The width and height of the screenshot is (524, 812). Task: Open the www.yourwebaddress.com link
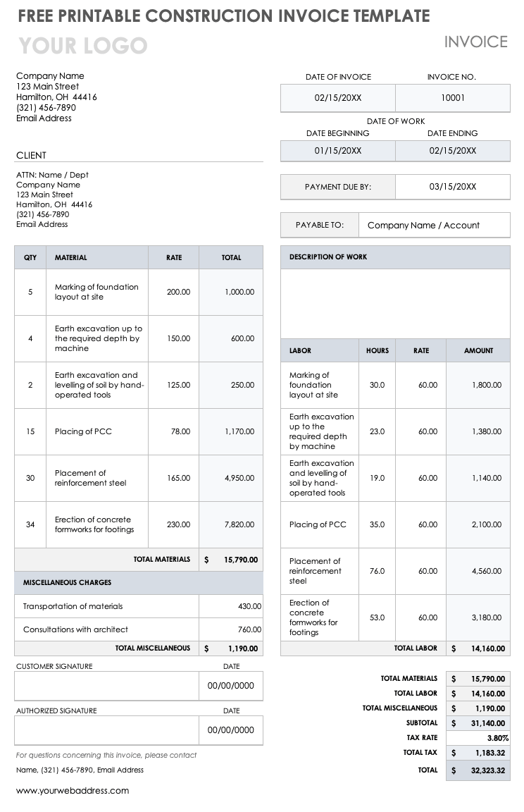click(x=73, y=791)
